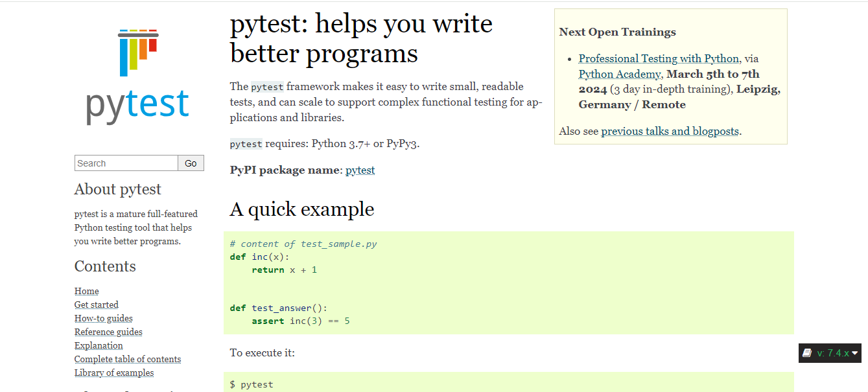Go to the Get started page
The height and width of the screenshot is (392, 868).
click(x=97, y=305)
